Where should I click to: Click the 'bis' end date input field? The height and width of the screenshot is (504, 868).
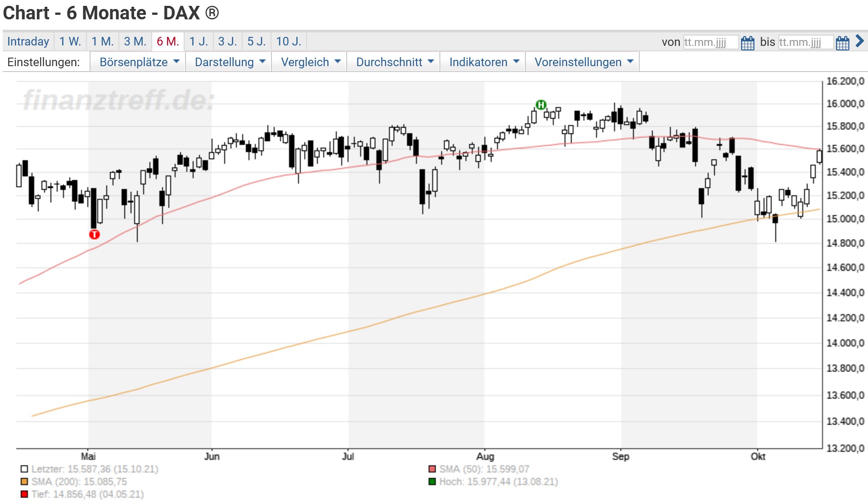coord(806,42)
